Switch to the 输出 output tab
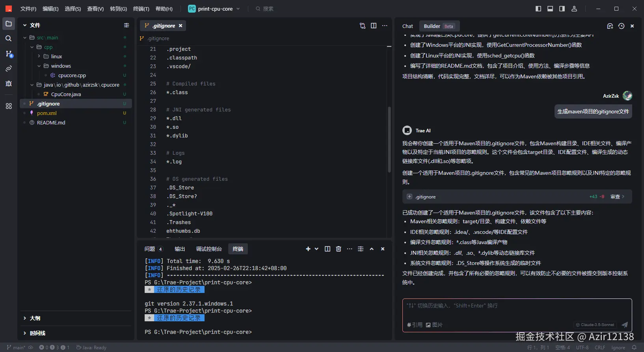The image size is (644, 352). tap(180, 249)
